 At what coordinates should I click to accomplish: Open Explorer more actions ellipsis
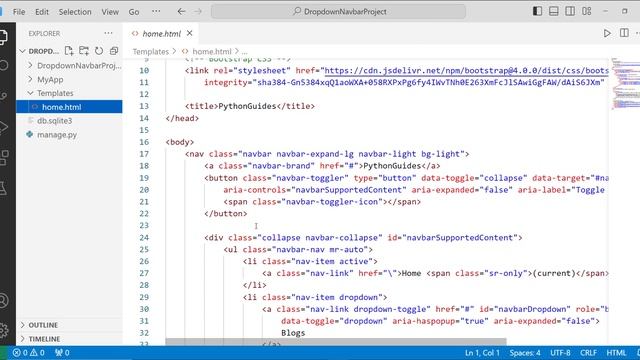(x=108, y=33)
